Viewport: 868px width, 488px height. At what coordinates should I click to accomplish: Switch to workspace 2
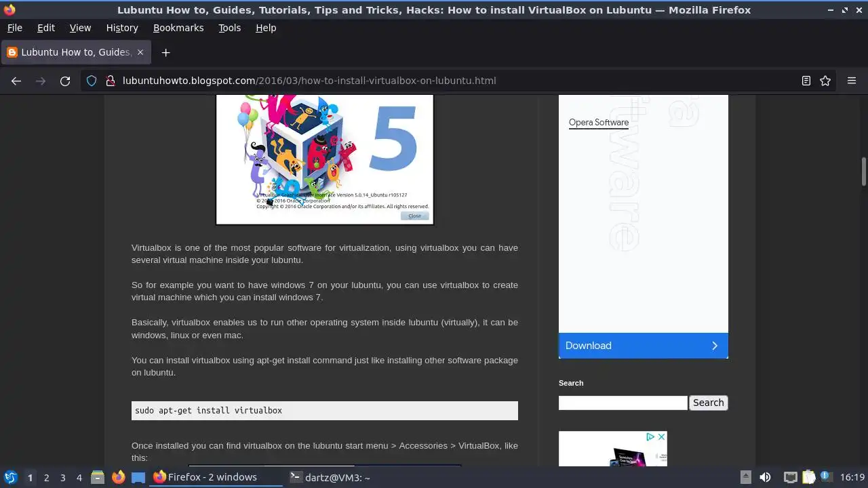46,478
